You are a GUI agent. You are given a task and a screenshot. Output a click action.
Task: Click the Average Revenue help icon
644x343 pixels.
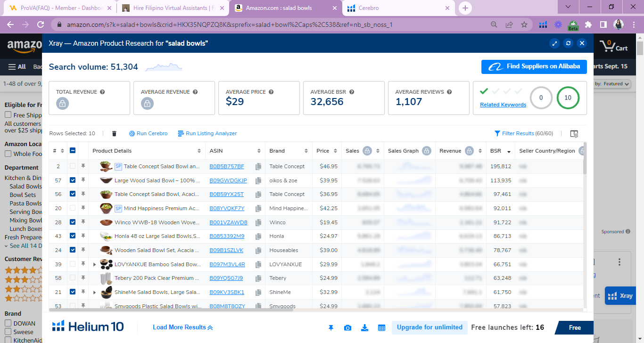click(195, 92)
